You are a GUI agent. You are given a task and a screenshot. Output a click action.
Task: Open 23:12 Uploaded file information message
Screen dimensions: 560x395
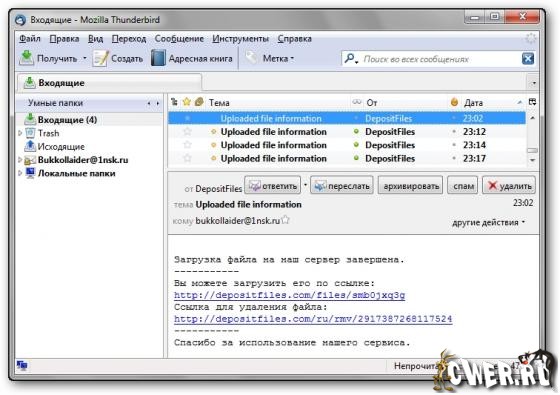(x=274, y=132)
